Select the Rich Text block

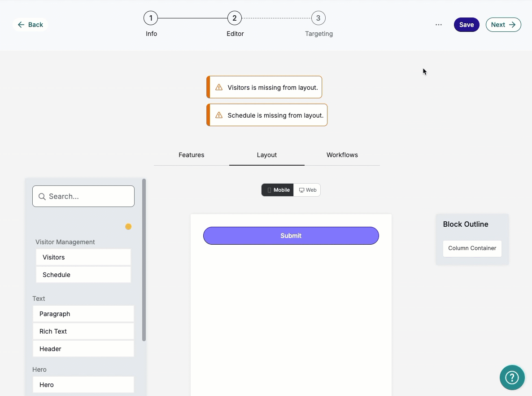(x=83, y=331)
